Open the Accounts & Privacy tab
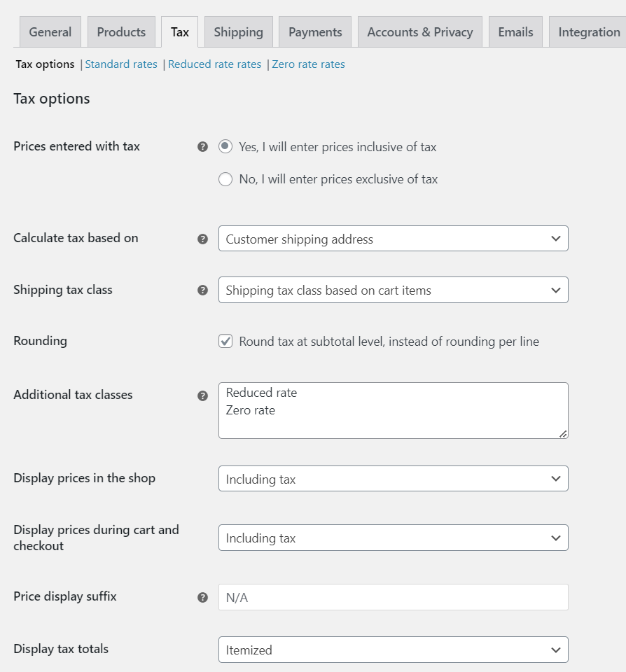 pyautogui.click(x=419, y=32)
